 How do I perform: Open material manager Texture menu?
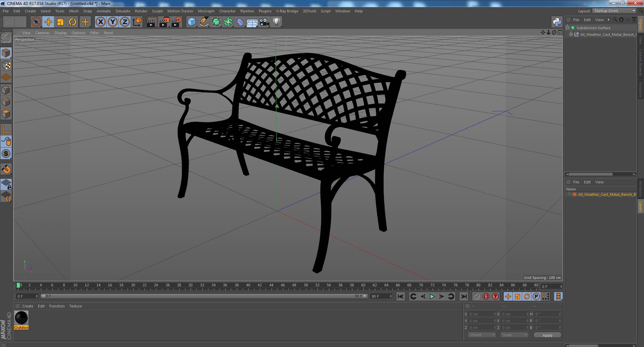pos(76,306)
